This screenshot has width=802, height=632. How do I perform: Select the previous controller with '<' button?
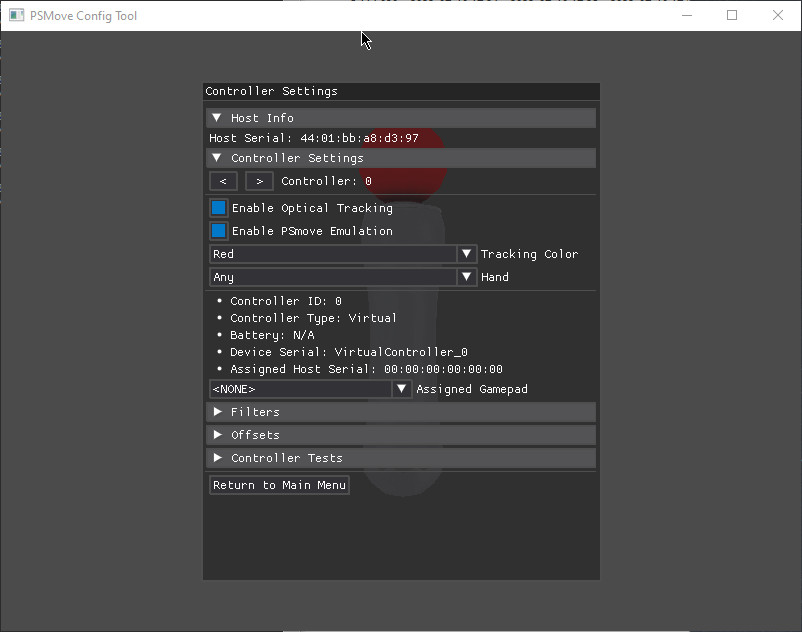(x=223, y=181)
